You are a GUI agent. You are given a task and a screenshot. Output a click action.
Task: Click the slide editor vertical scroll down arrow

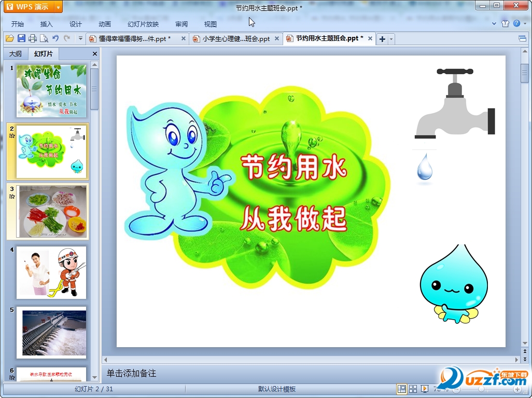(x=525, y=344)
